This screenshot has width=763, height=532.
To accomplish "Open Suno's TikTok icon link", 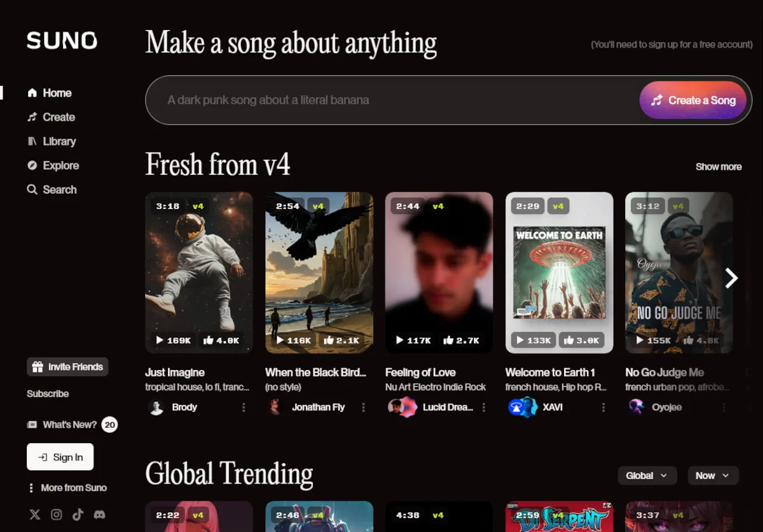I will pos(78,515).
